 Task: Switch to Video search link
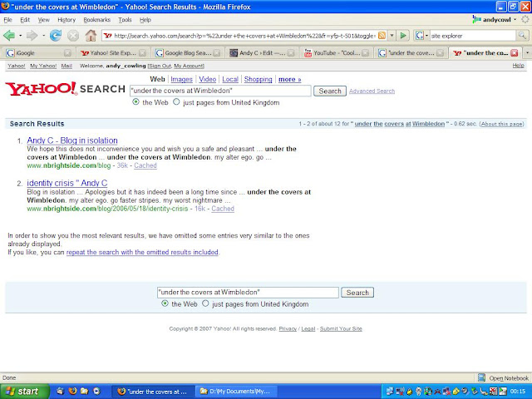207,79
